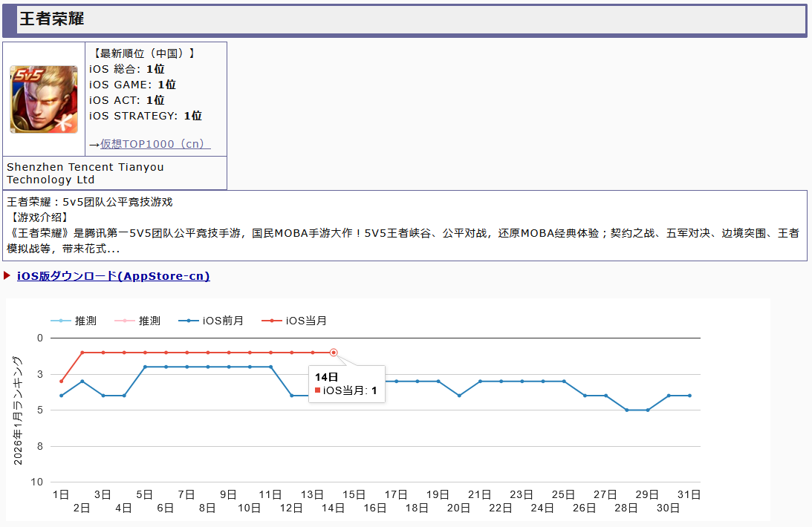Toggle the pink 推測 legend entry
The height and width of the screenshot is (527, 812).
pyautogui.click(x=137, y=321)
